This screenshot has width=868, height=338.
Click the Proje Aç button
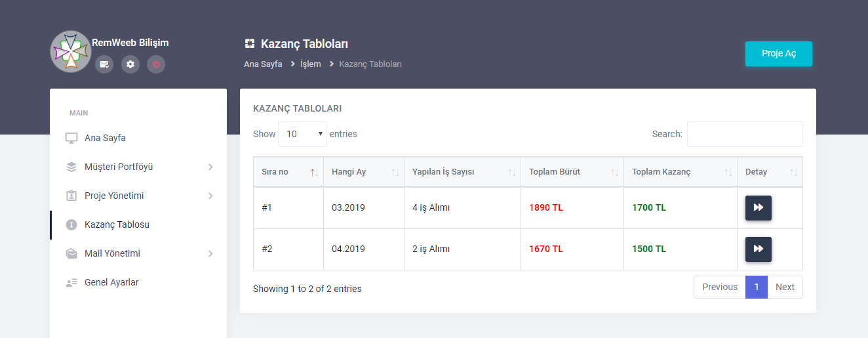(x=779, y=54)
